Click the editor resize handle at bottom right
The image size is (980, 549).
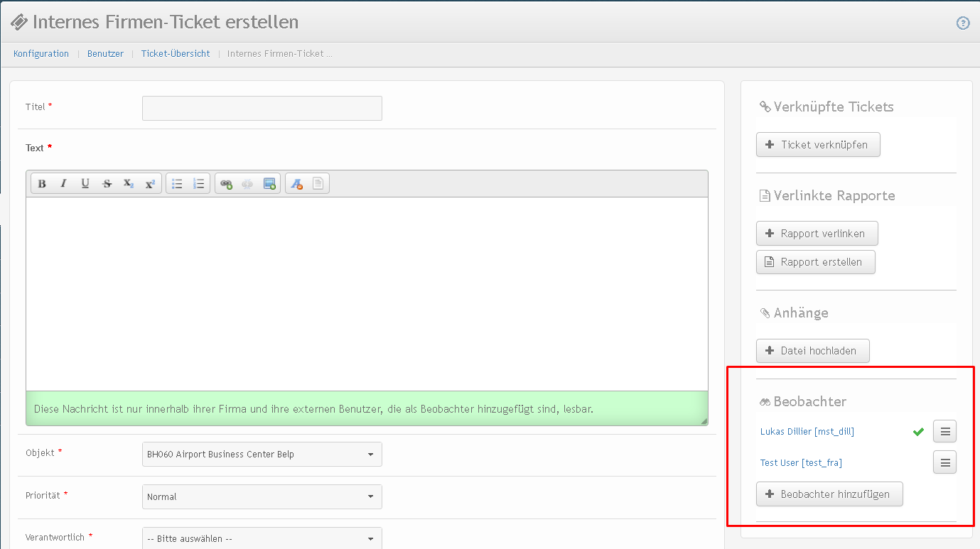(704, 421)
